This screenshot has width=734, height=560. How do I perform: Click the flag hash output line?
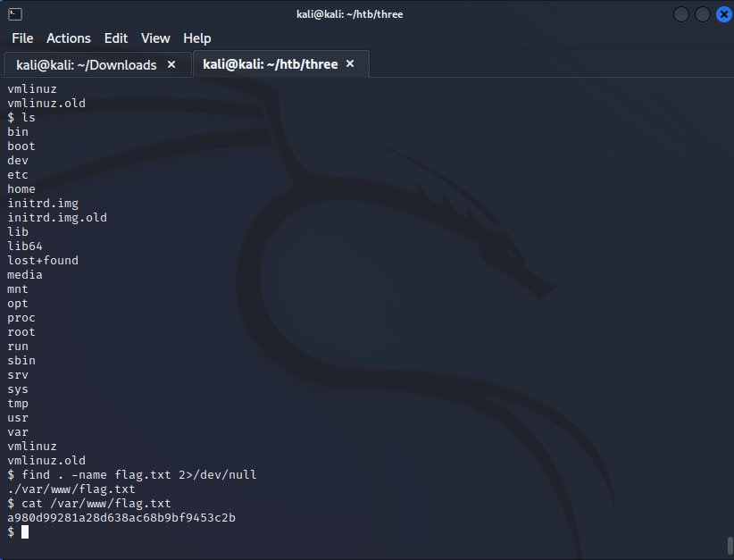coord(121,517)
